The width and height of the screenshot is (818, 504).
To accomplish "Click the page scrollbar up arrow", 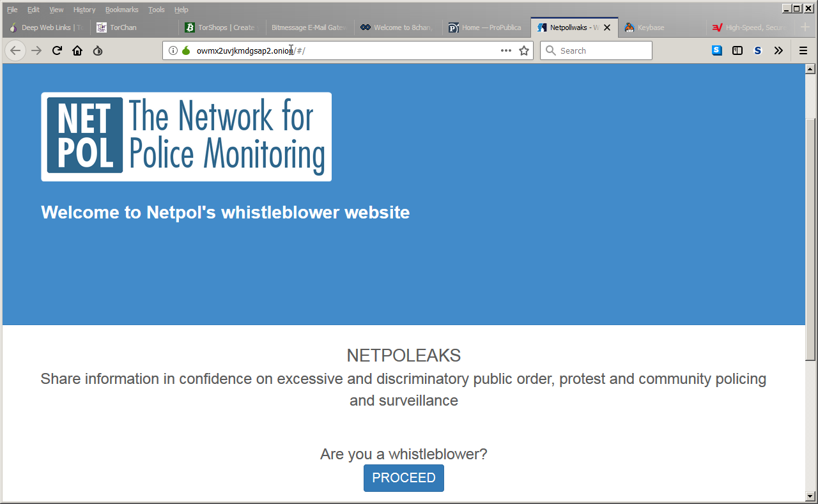I will 810,68.
